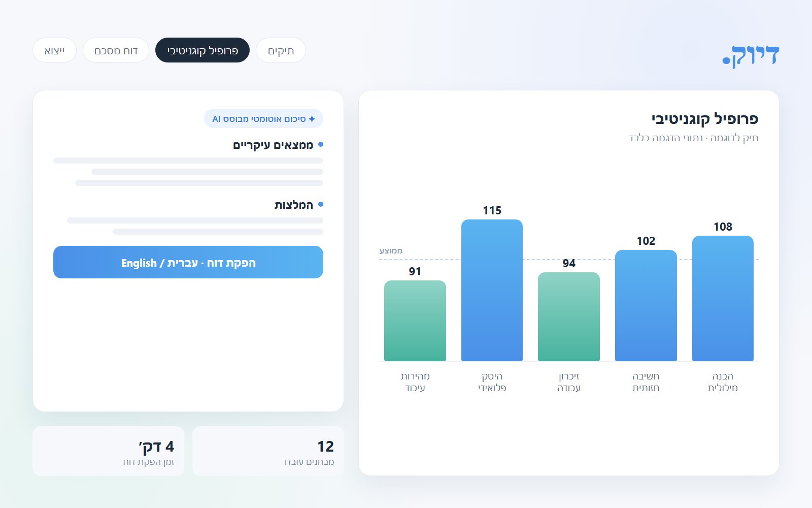Select the היסק פלואידי bar showing 115

492,290
